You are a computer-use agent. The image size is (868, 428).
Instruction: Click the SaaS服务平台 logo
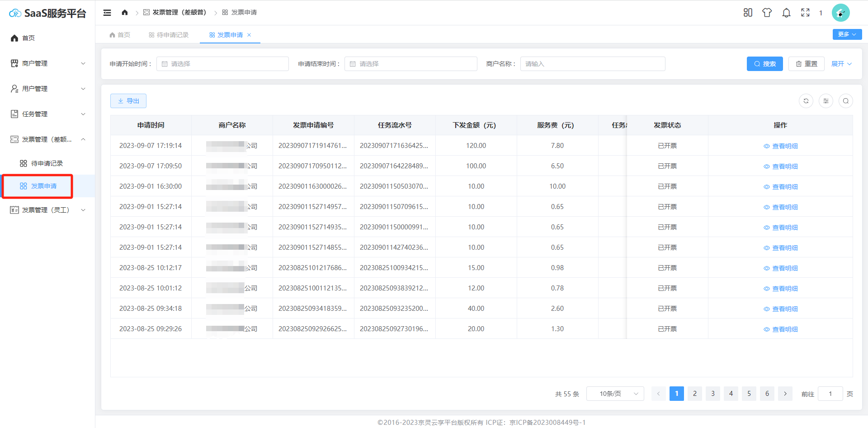pos(47,13)
